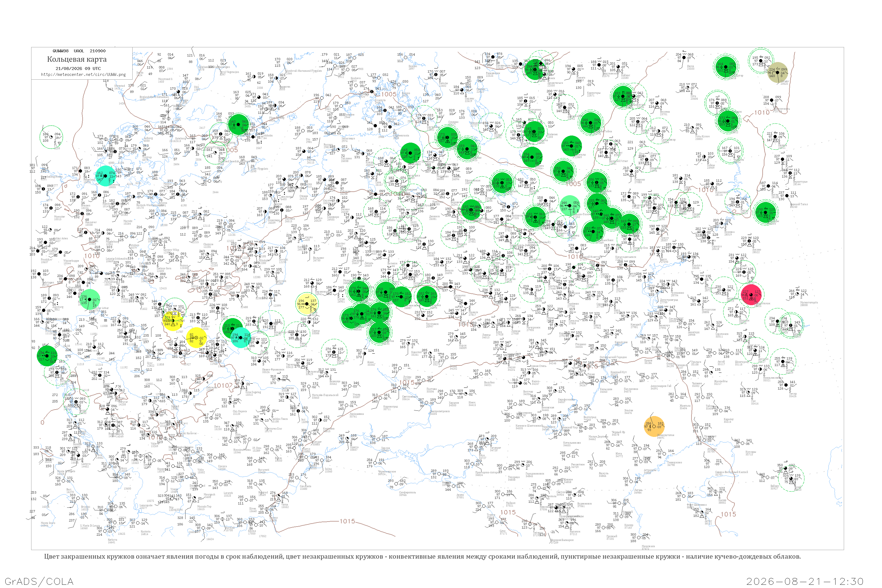This screenshot has height=588, width=882.
Task: Click the label "Северо-Восточный Каспий 35701"
Action: [x=731, y=473]
